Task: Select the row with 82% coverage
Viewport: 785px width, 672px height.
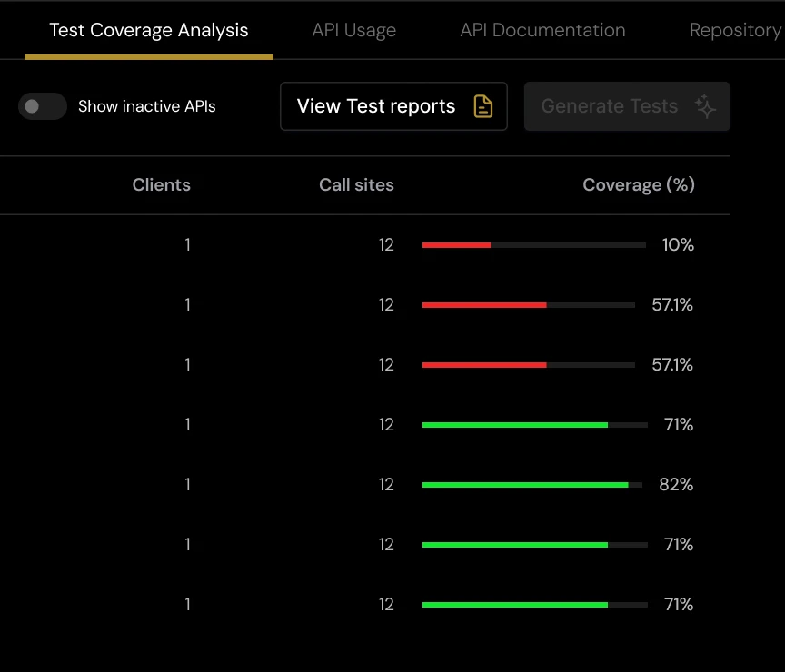Action: [x=391, y=484]
